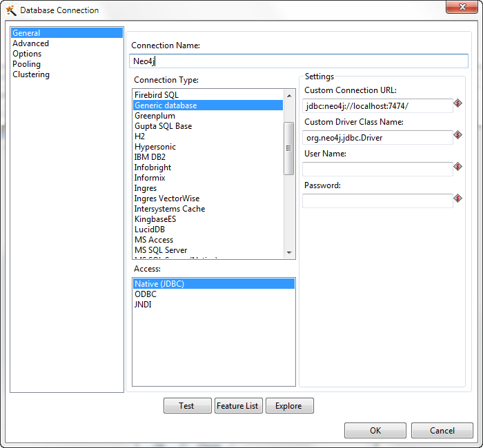Choose JNDI access method

(x=214, y=305)
